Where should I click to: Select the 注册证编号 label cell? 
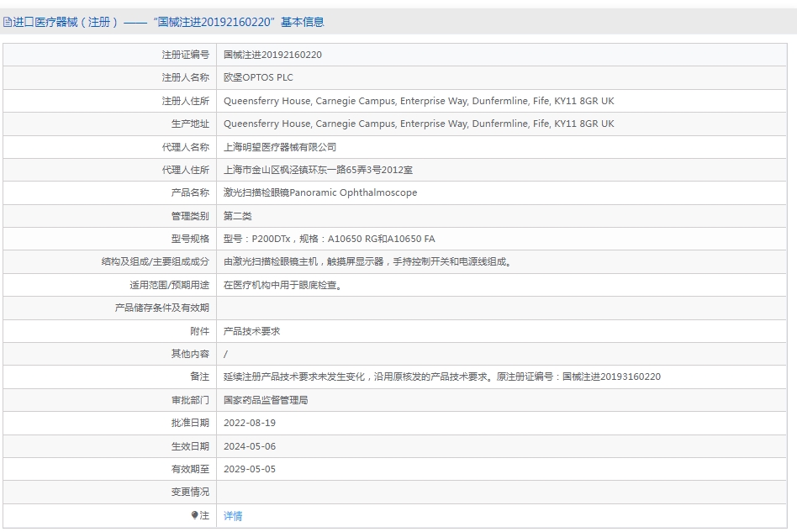(186, 55)
